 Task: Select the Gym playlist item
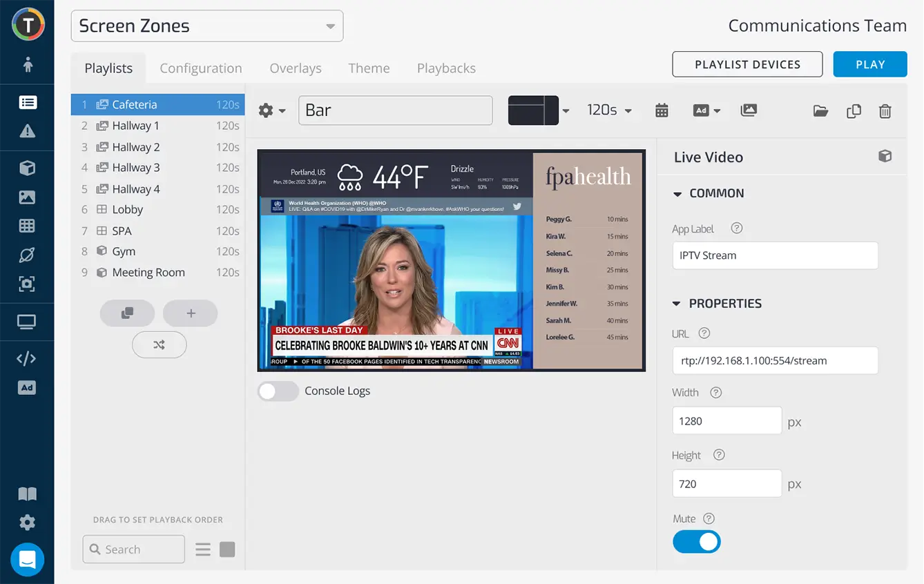(x=158, y=251)
